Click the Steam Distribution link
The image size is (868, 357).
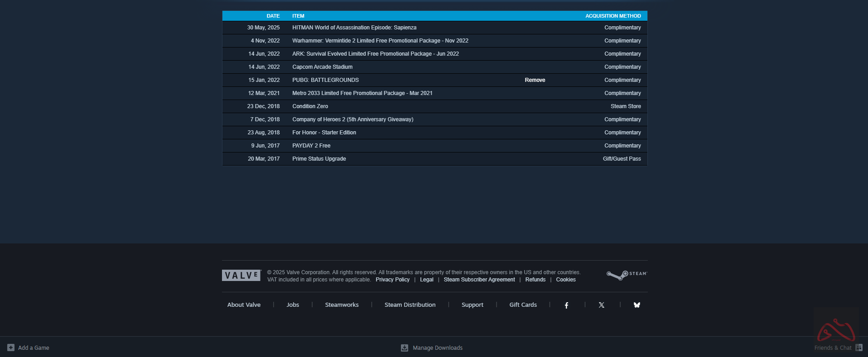click(410, 305)
